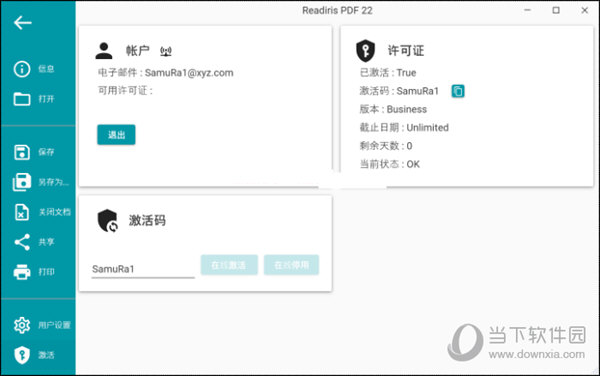Select the 关闭文档 menu label
The width and height of the screenshot is (600, 376).
[x=55, y=212]
